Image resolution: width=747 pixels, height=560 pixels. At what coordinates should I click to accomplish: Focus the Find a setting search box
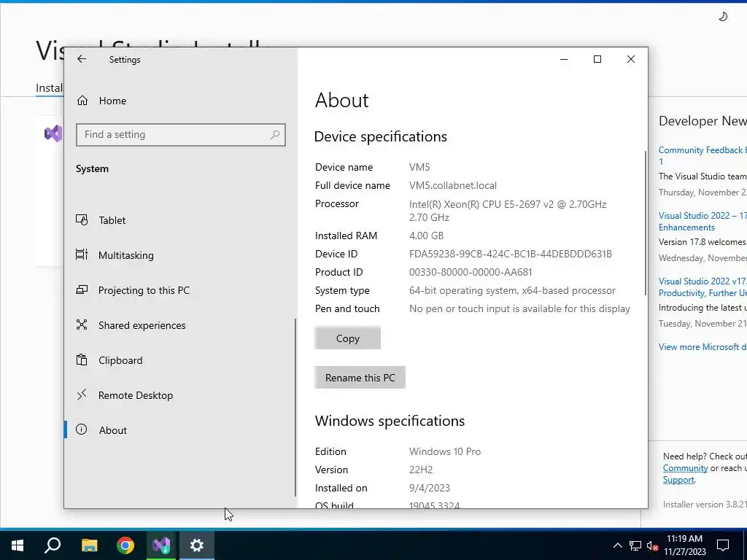[x=181, y=135]
